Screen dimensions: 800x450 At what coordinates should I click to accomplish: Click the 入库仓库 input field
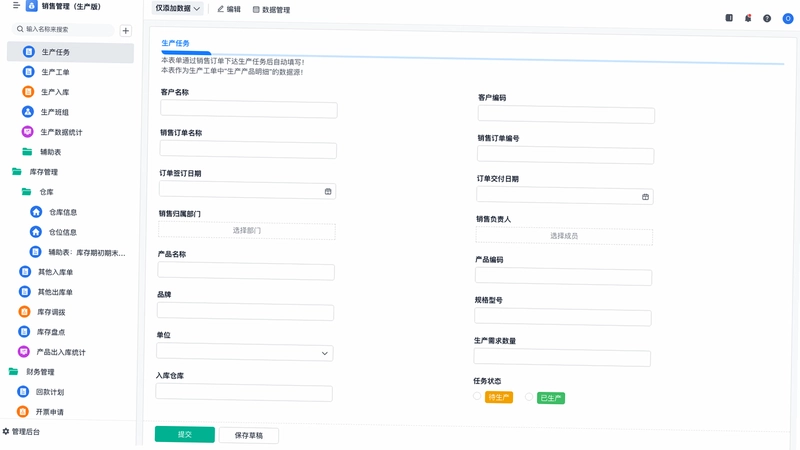pyautogui.click(x=244, y=393)
